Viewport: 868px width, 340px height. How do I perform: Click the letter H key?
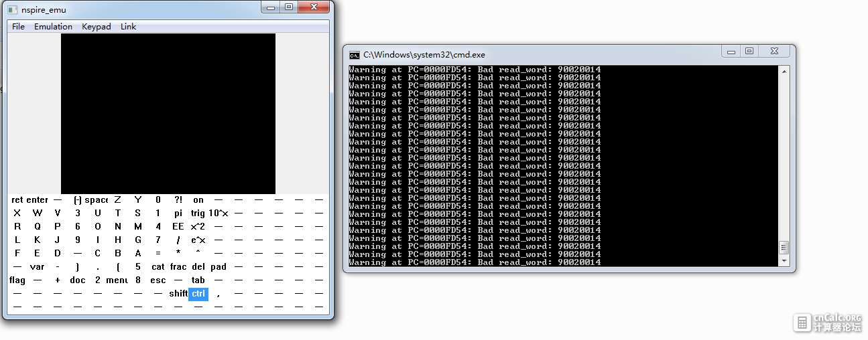[x=118, y=240]
